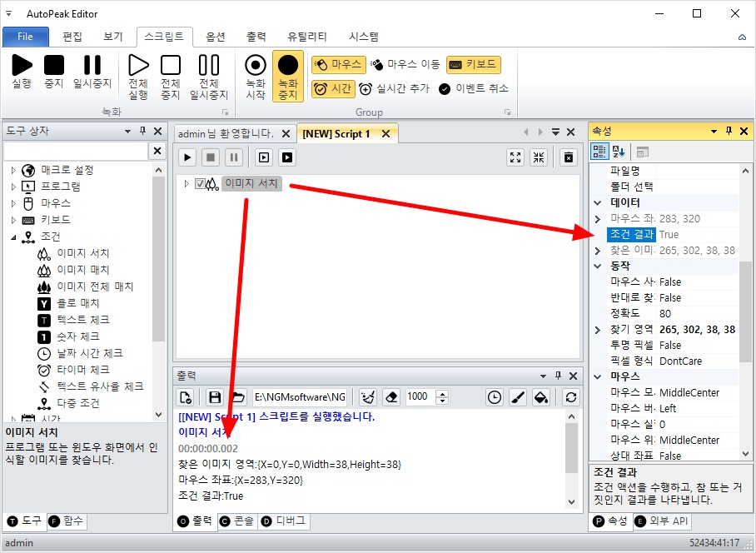Switch to the 디버그 tab
The height and width of the screenshot is (553, 756).
tap(283, 521)
